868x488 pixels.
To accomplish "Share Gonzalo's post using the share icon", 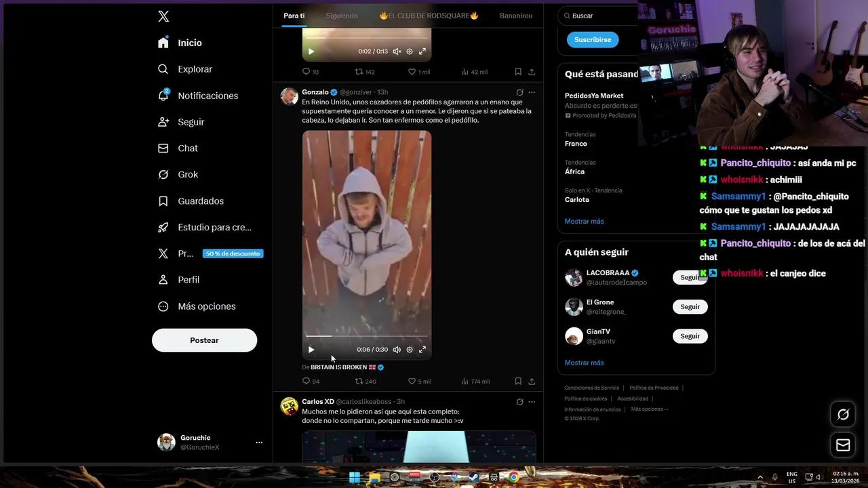I will 532,381.
